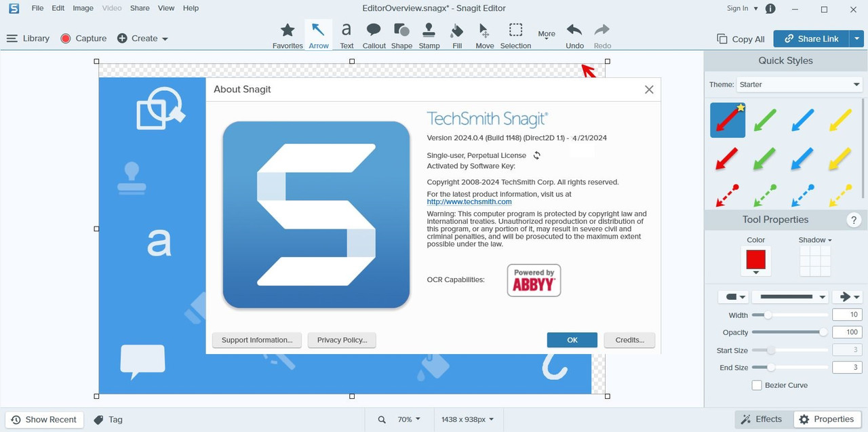Open the red Color swatch picker
Viewport: 868px width, 432px height.
(756, 261)
